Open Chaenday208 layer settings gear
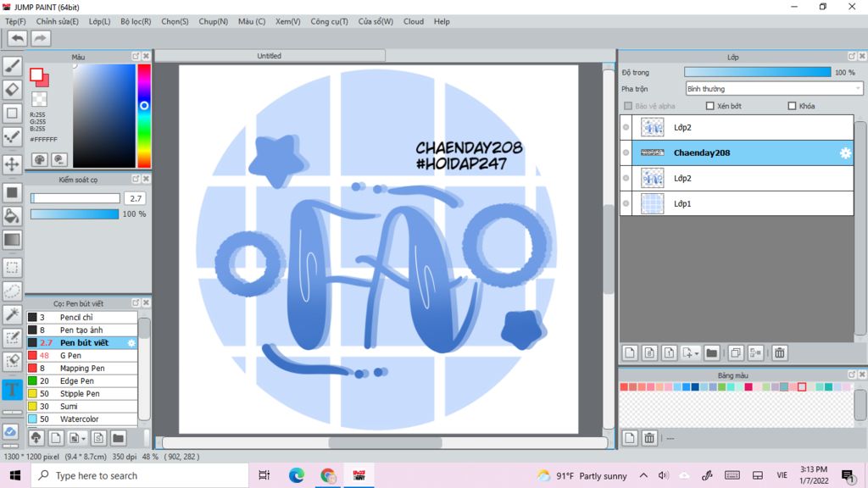This screenshot has width=868, height=488. coord(845,153)
